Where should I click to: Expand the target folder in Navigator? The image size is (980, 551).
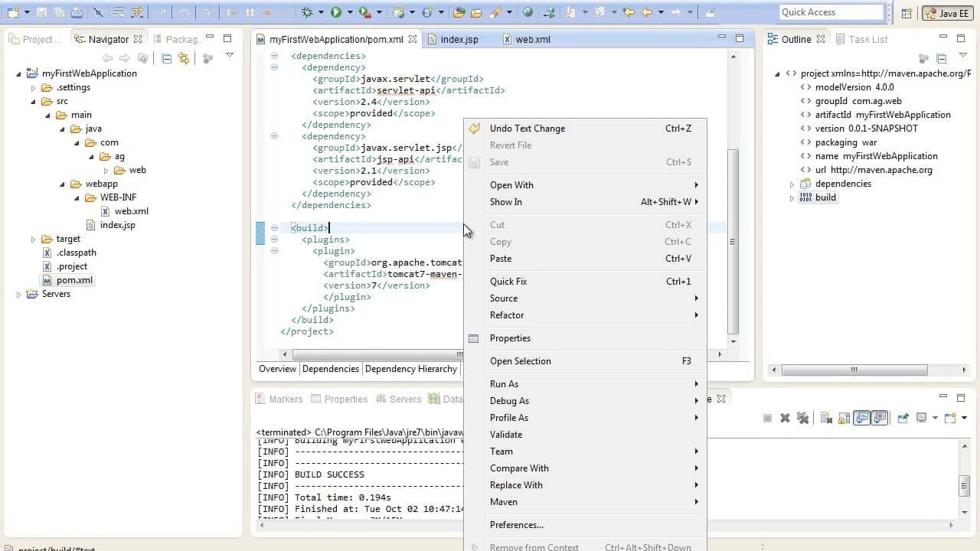[x=33, y=240]
